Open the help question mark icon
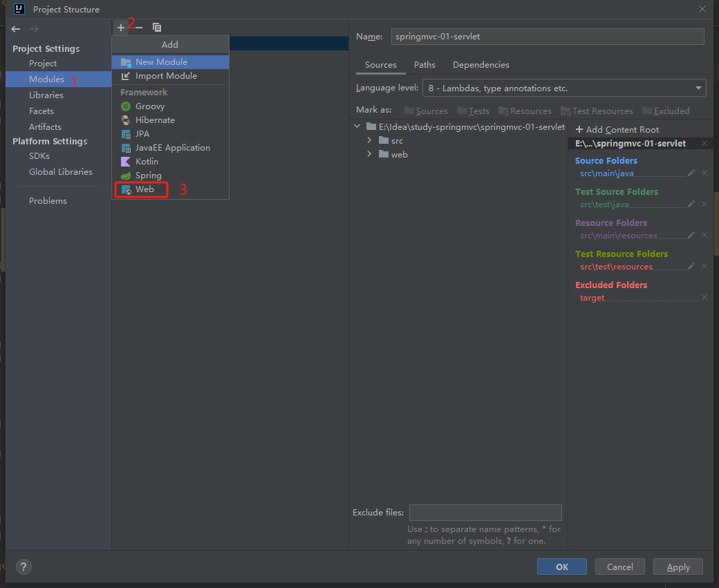719x588 pixels. 24,567
